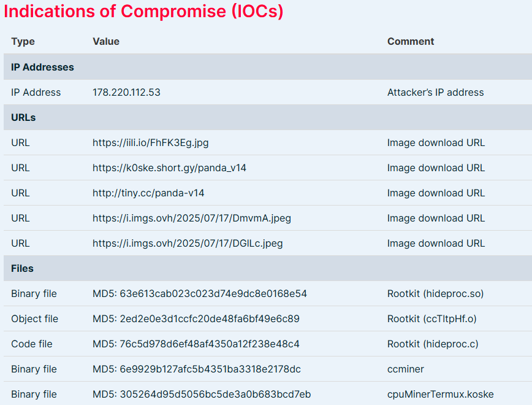Click the Indications of Compromise heading
Image resolution: width=532 pixels, height=405 pixels.
coord(143,11)
